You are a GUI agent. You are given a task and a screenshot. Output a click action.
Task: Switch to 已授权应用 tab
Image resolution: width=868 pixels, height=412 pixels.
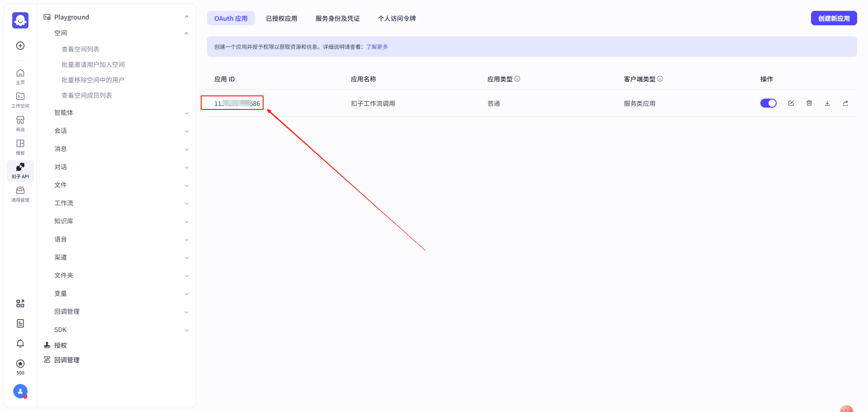coord(282,18)
